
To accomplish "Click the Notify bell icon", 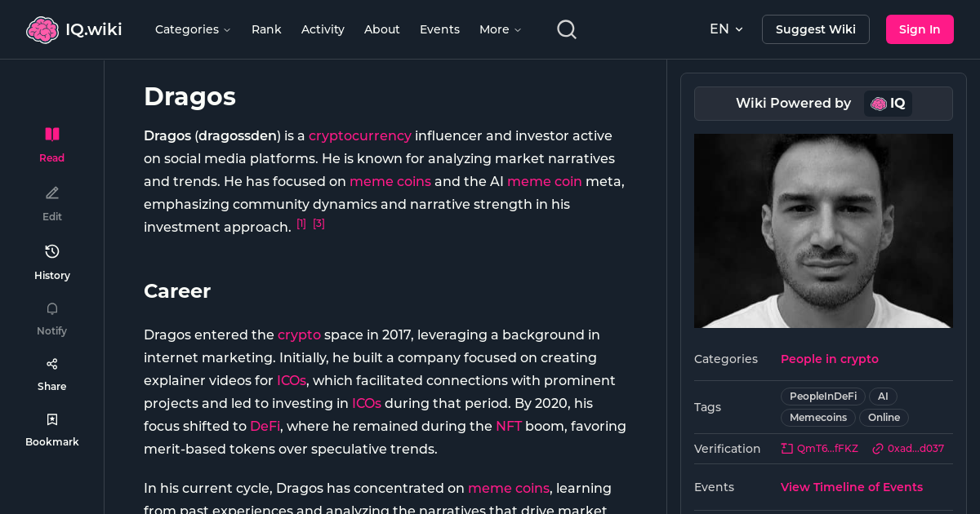I will (x=51, y=308).
